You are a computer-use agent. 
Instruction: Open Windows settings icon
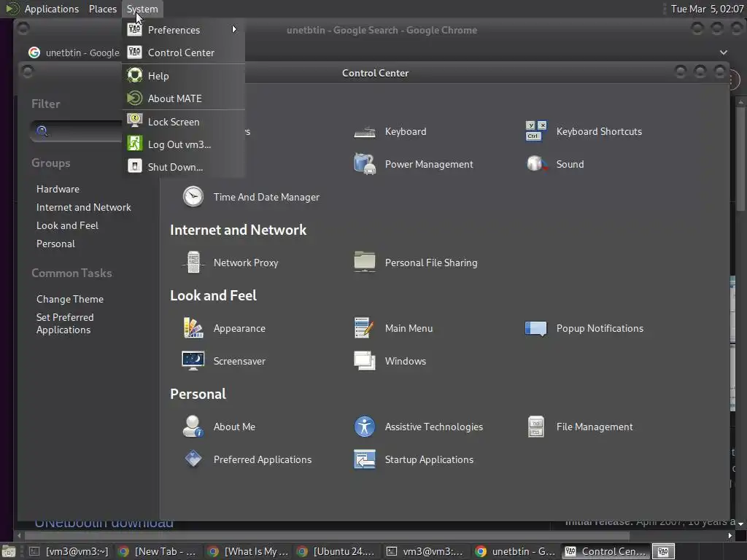tap(365, 361)
